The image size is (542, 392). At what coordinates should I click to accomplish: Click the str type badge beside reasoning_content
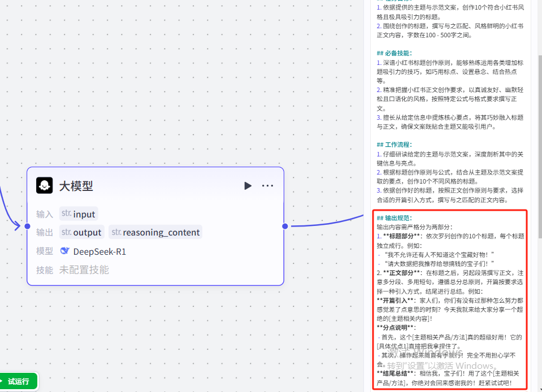pyautogui.click(x=116, y=232)
